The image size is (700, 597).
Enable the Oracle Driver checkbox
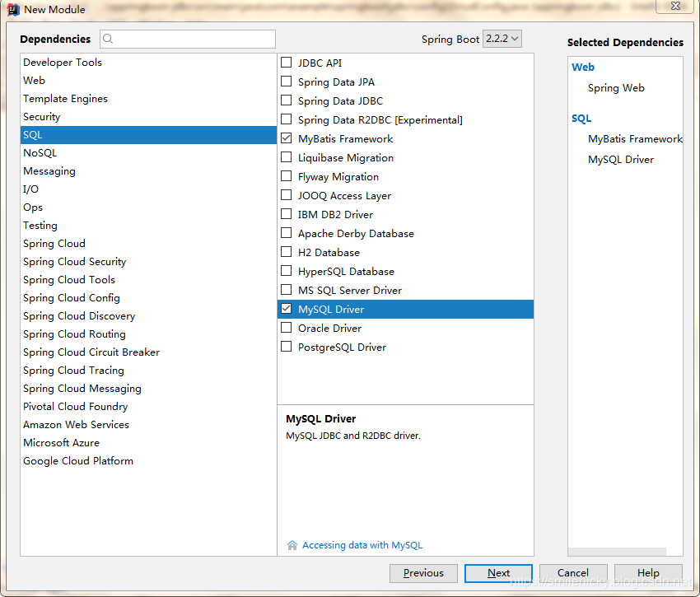(286, 328)
